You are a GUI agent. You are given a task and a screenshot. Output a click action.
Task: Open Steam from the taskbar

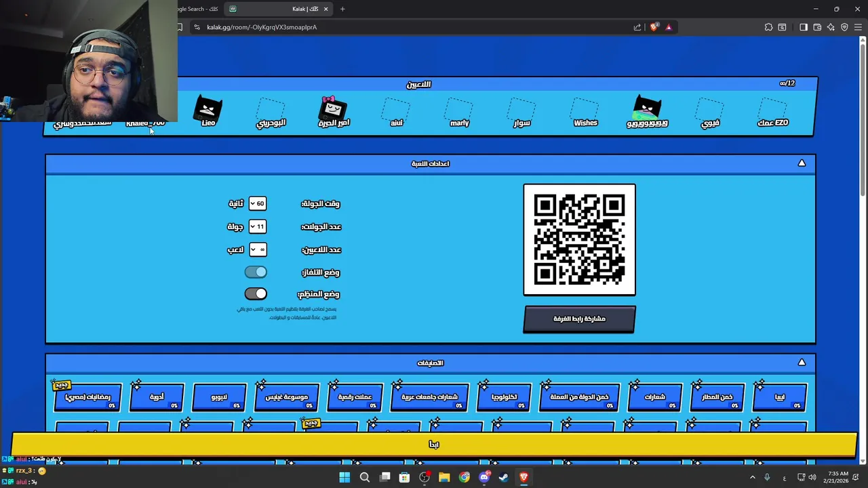click(504, 477)
